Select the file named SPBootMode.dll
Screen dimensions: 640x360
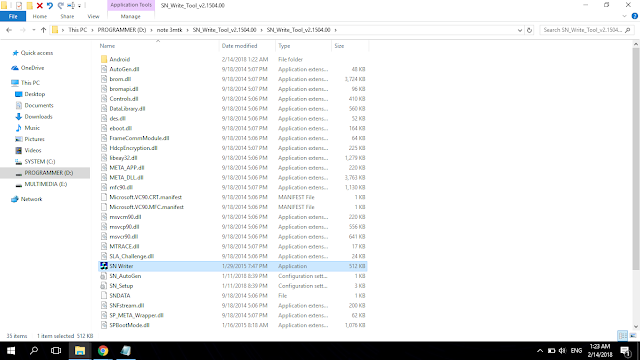tap(129, 325)
